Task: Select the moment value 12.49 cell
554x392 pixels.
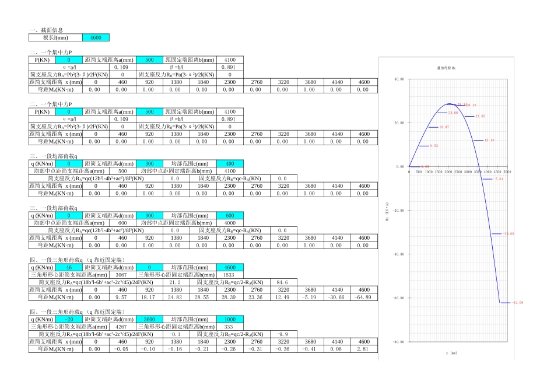Action: coord(284,297)
